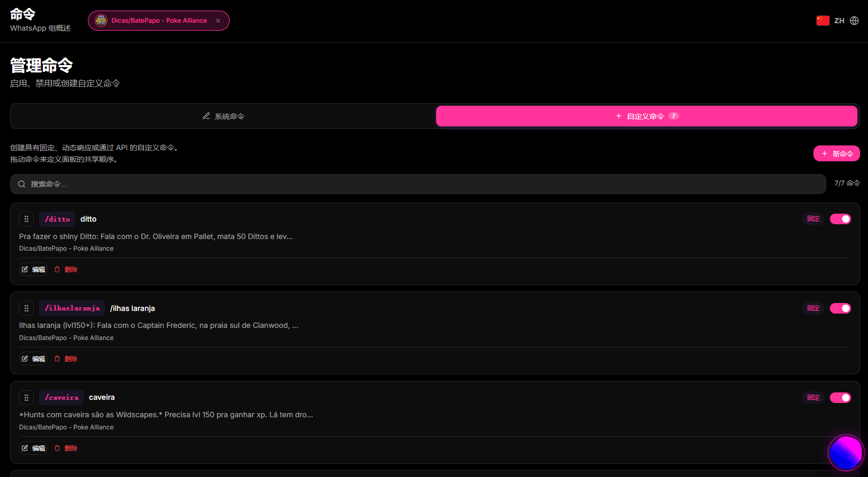
Task: Click the group name under caveira card
Action: click(x=66, y=427)
